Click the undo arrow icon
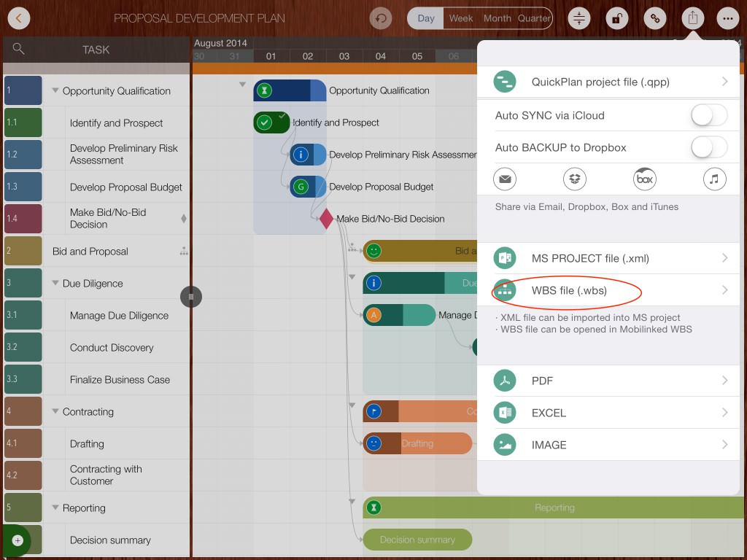Image resolution: width=747 pixels, height=560 pixels. pos(380,18)
